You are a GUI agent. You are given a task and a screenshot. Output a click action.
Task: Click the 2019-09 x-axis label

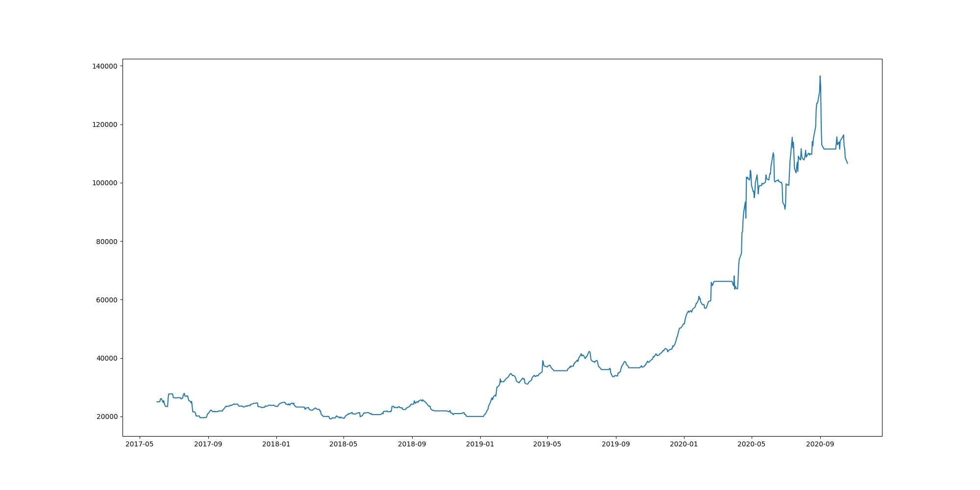tap(616, 444)
